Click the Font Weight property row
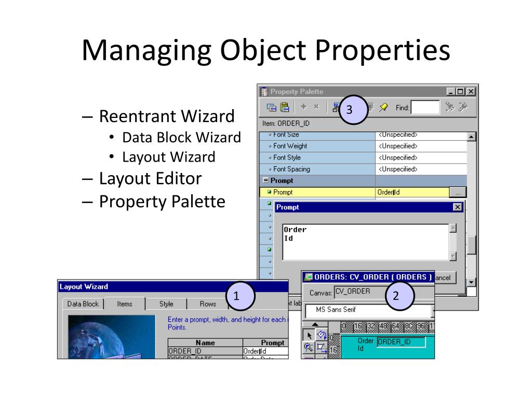Image resolution: width=532 pixels, height=399 pixels. [363, 146]
